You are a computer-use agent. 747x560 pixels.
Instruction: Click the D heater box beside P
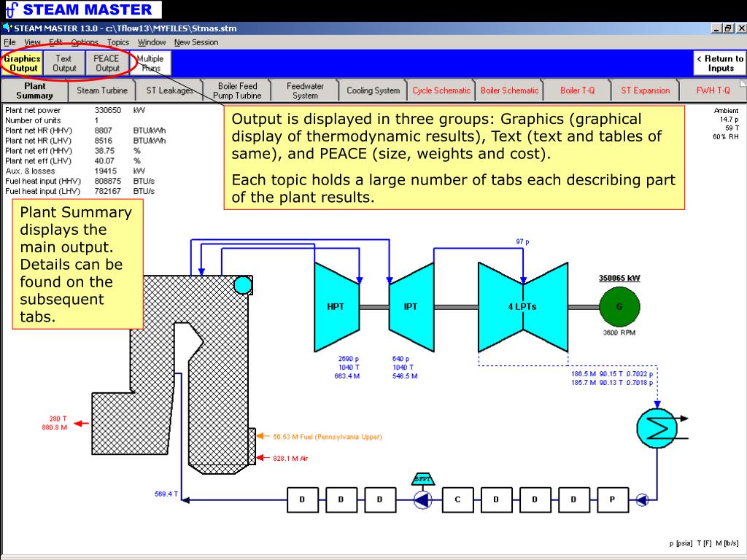click(x=573, y=499)
